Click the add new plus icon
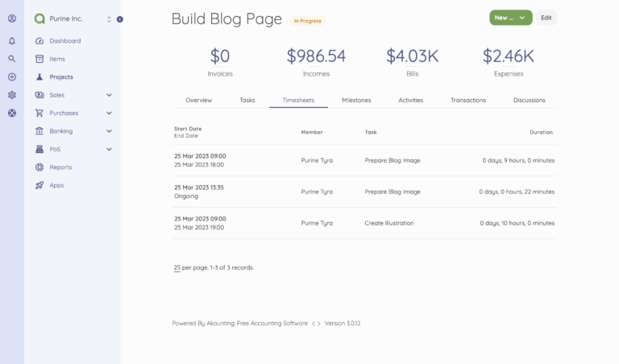The height and width of the screenshot is (364, 619). pyautogui.click(x=12, y=77)
